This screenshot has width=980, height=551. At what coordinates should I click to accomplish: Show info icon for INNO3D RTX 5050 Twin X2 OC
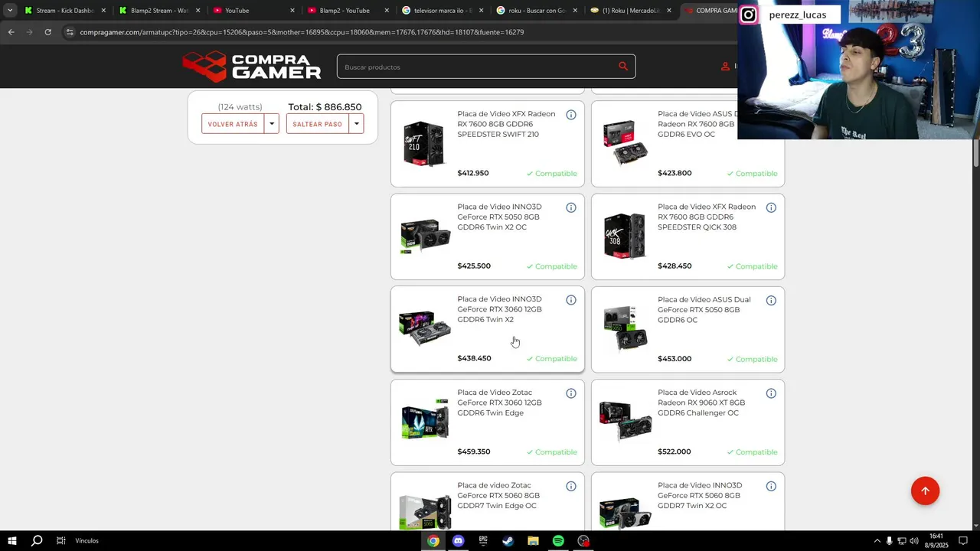pyautogui.click(x=571, y=207)
